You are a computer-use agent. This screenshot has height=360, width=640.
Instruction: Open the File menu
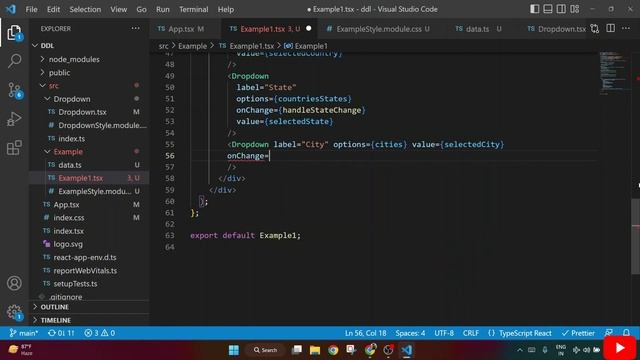point(31,9)
